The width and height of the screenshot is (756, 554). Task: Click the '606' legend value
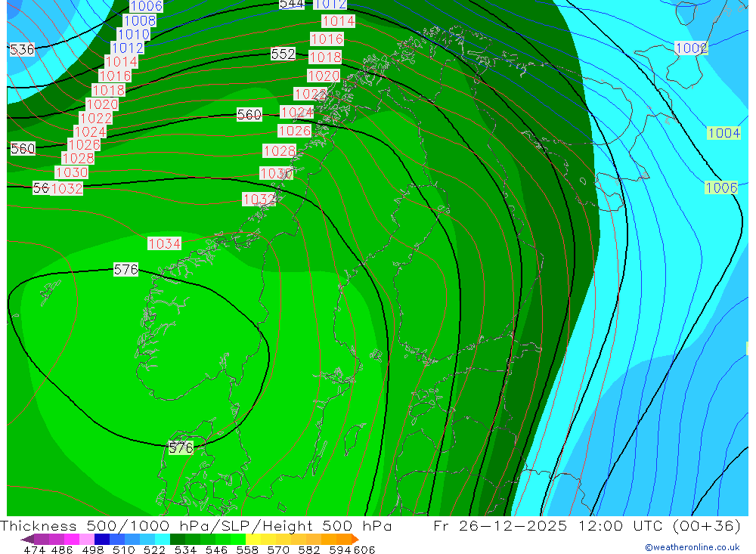364,549
